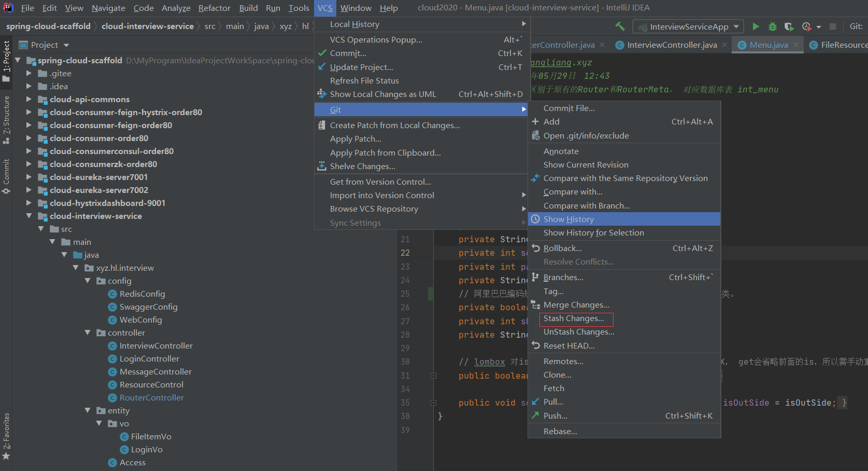
Task: Click line number 22 in the editor gutter
Action: [406, 253]
